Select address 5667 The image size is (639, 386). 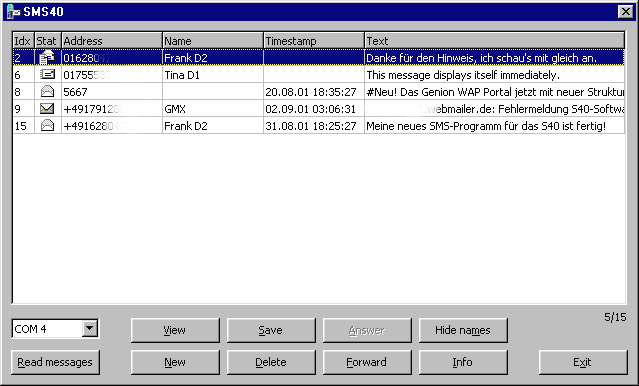[x=75, y=92]
